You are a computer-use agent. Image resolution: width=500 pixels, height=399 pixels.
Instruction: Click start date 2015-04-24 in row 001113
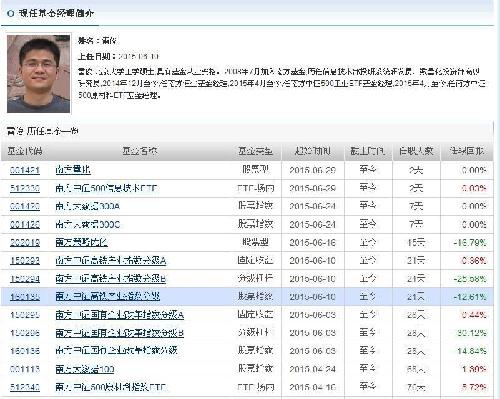[313, 369]
